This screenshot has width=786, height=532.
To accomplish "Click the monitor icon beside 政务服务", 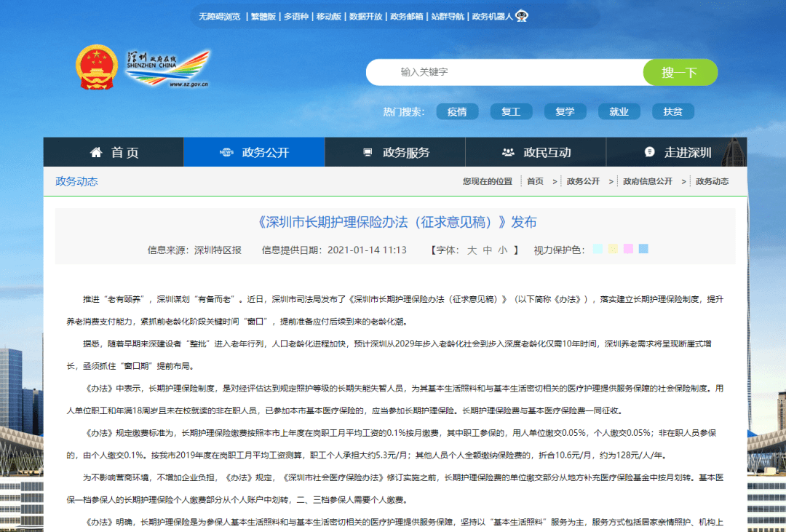I will 368,152.
